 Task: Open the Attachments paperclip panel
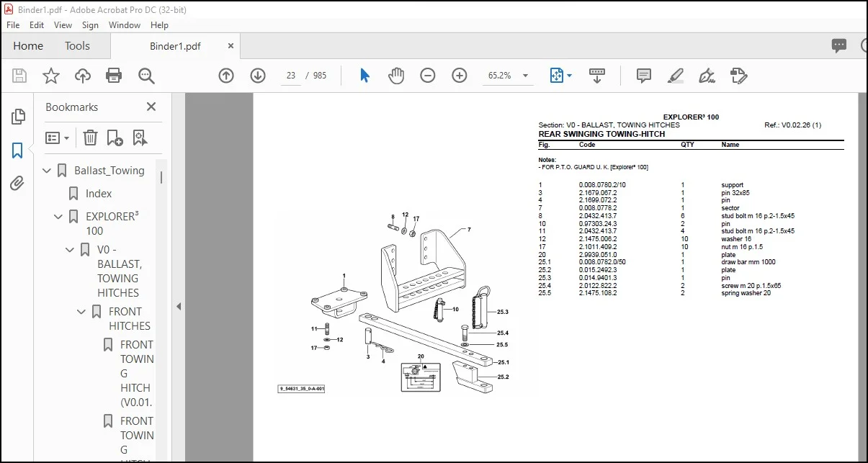click(18, 184)
